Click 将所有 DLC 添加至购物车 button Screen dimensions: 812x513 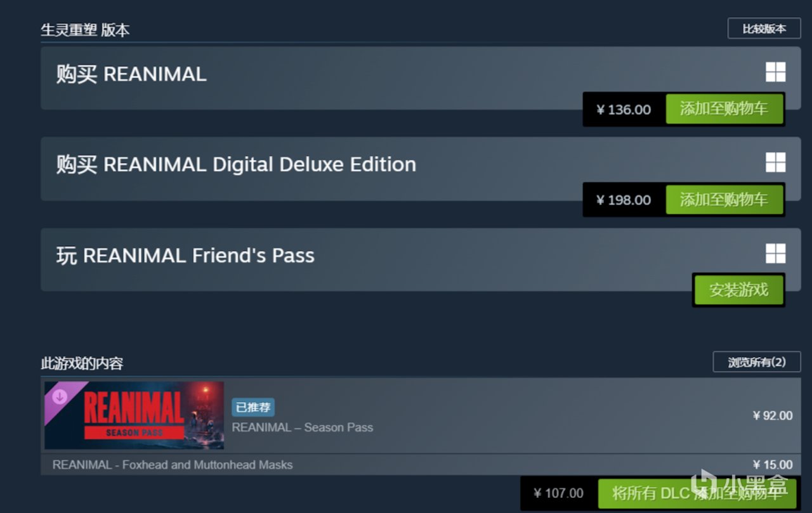tap(696, 493)
